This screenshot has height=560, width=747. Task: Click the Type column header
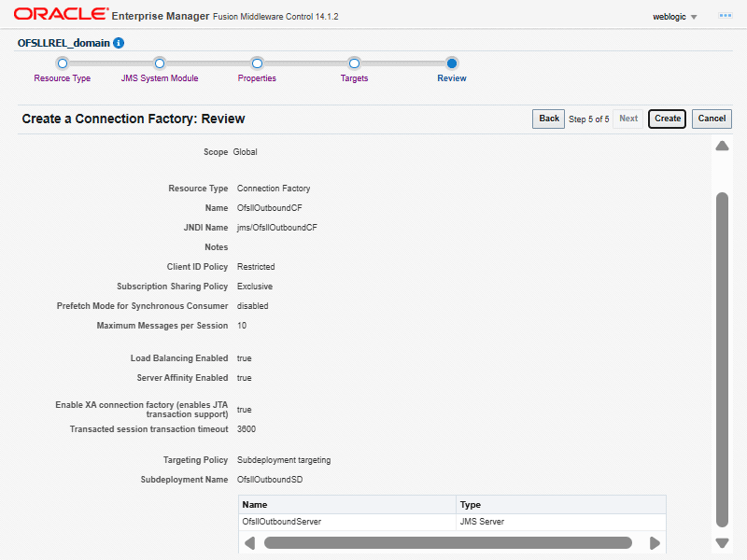[x=561, y=504]
